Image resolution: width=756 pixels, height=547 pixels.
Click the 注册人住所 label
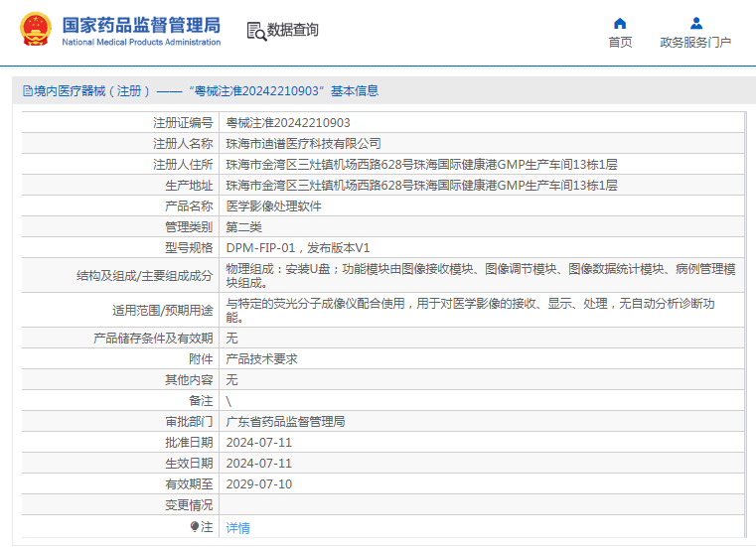(x=183, y=165)
